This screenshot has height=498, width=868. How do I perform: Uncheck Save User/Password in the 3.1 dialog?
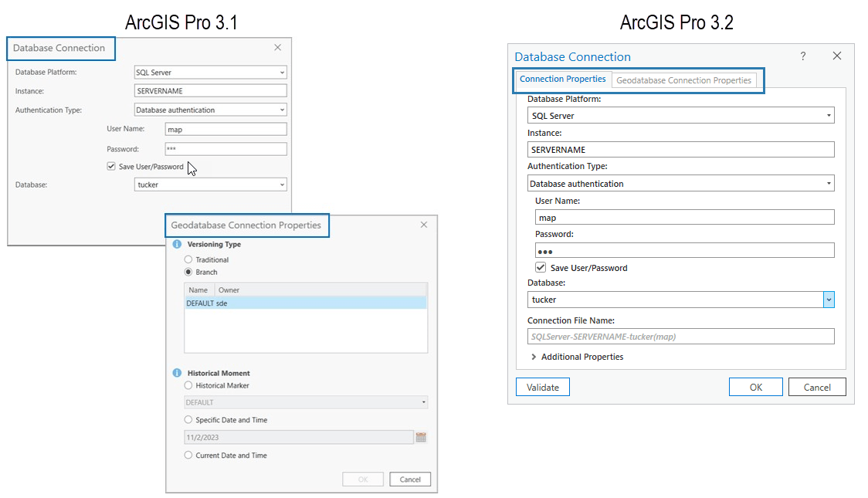(111, 166)
